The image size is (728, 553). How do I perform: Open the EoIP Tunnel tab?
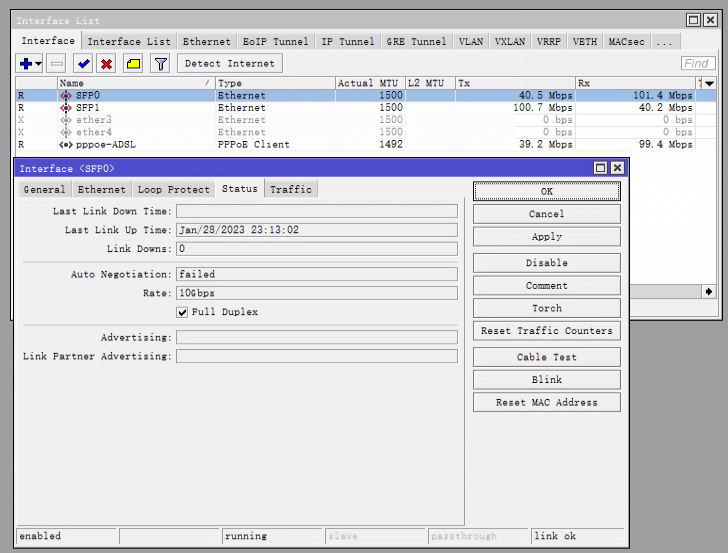tap(275, 41)
